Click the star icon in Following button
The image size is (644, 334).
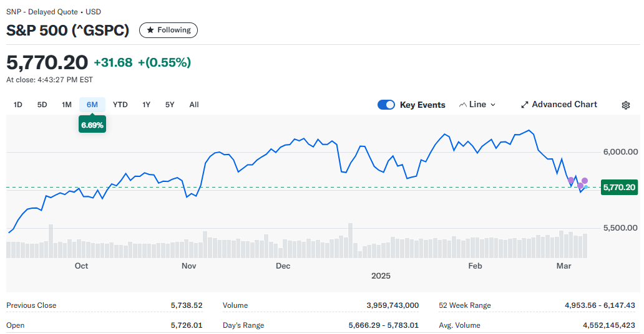(x=150, y=30)
